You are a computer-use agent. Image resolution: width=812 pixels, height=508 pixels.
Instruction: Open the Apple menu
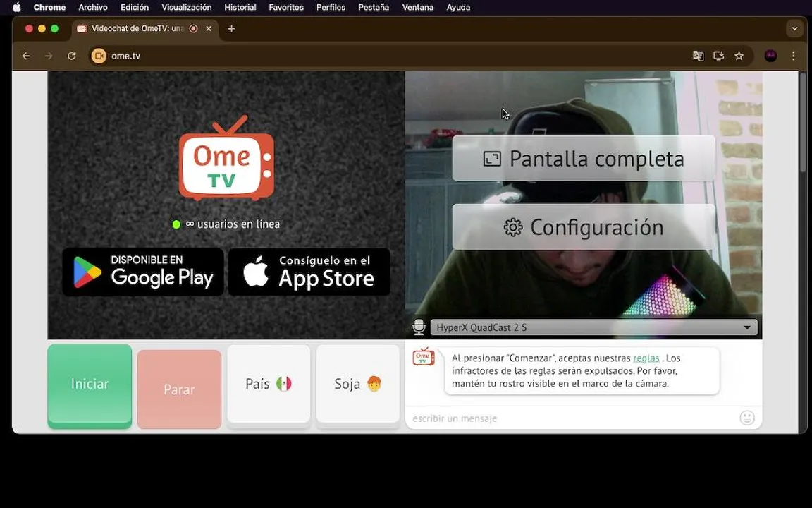17,7
